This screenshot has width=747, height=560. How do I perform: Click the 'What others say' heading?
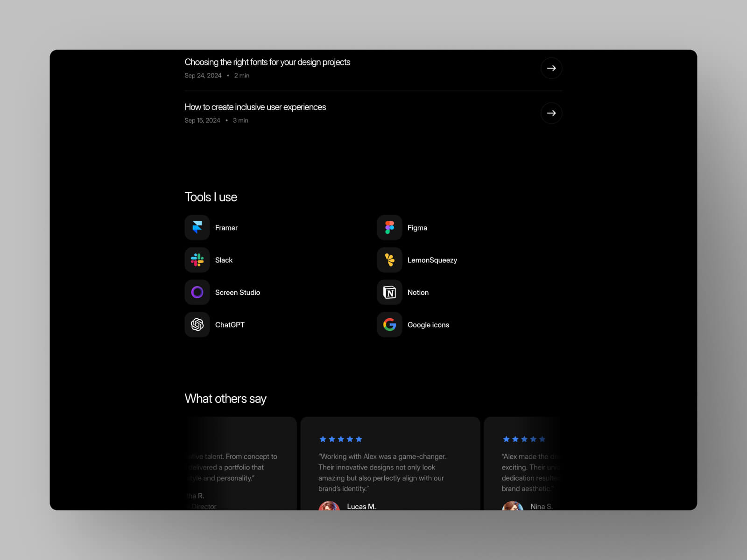[x=225, y=399]
